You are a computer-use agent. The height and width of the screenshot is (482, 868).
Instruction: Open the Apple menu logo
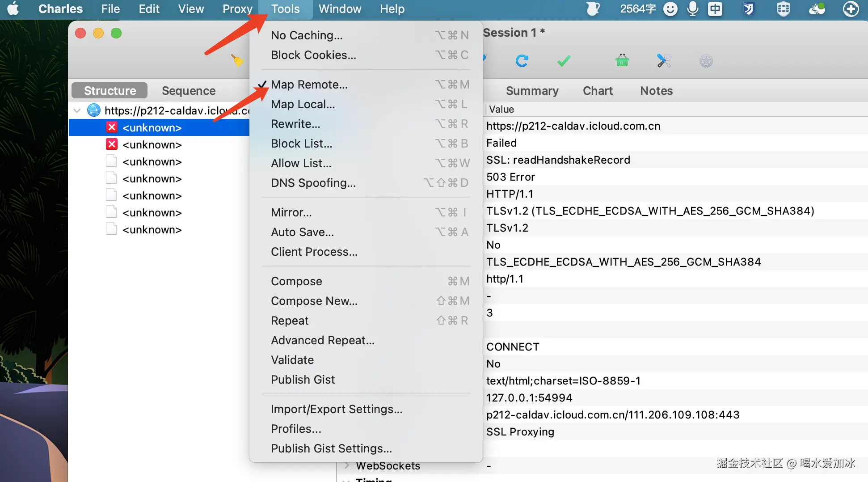tap(13, 8)
